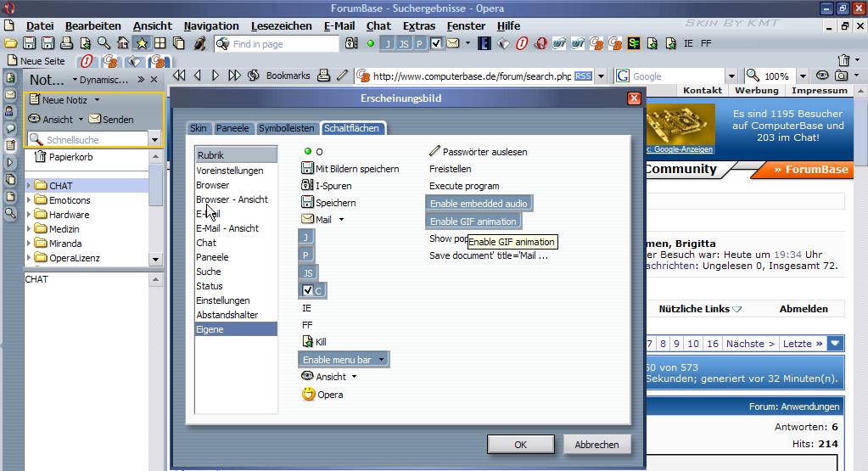Screen dimensions: 868x471
Task: Click the printer icon next to Bookmarks
Action: [324, 76]
